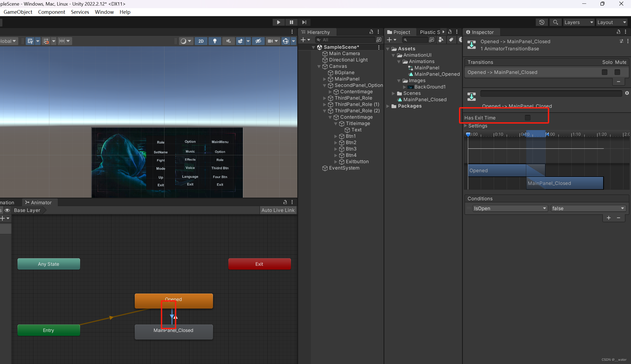
Task: Open SampleScene options kebab menu
Action: click(x=379, y=47)
